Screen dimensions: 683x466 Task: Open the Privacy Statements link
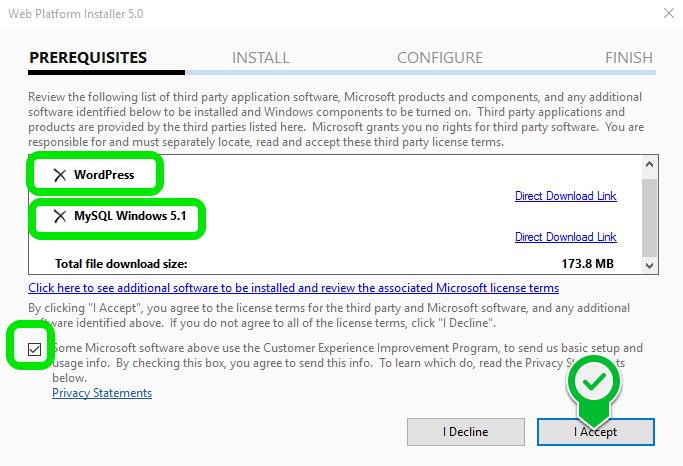(x=102, y=393)
